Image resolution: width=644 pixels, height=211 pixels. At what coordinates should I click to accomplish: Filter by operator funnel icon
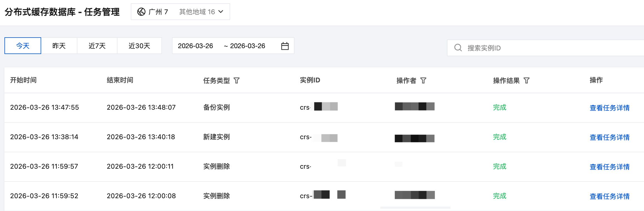click(423, 80)
